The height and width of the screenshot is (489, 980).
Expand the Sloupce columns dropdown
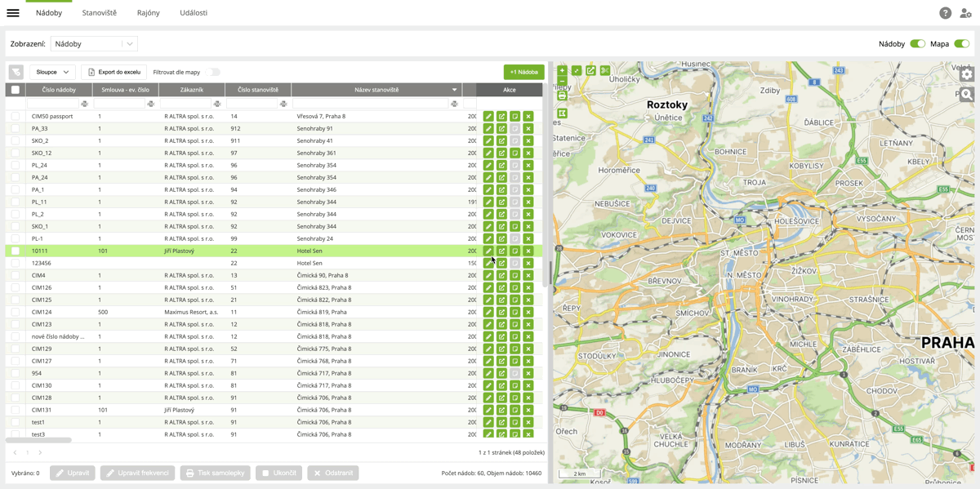[x=52, y=73]
